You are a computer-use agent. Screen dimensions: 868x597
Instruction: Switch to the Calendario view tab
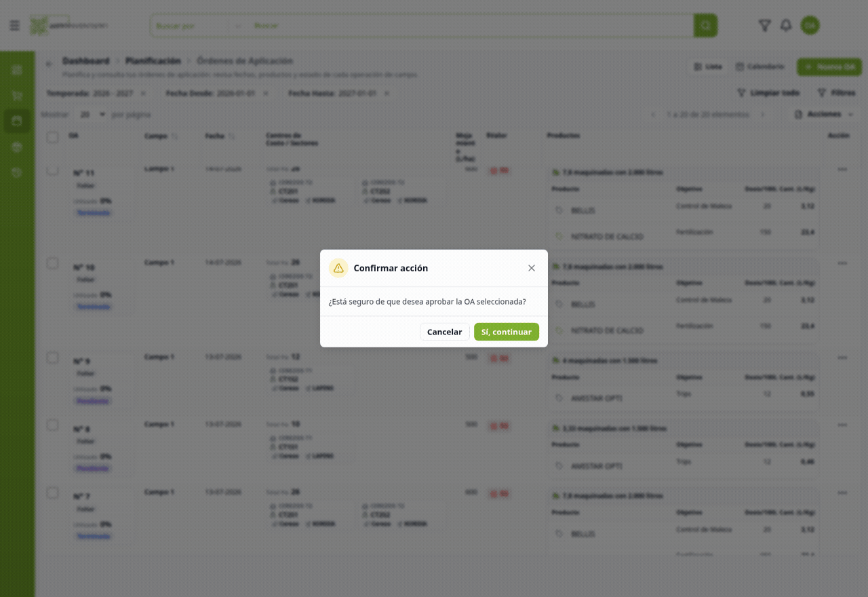click(760, 66)
